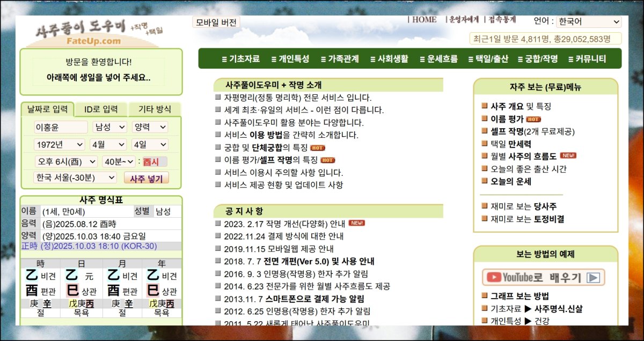Click the YouTube로 배우기 banner
The image size is (644, 341).
click(x=544, y=277)
